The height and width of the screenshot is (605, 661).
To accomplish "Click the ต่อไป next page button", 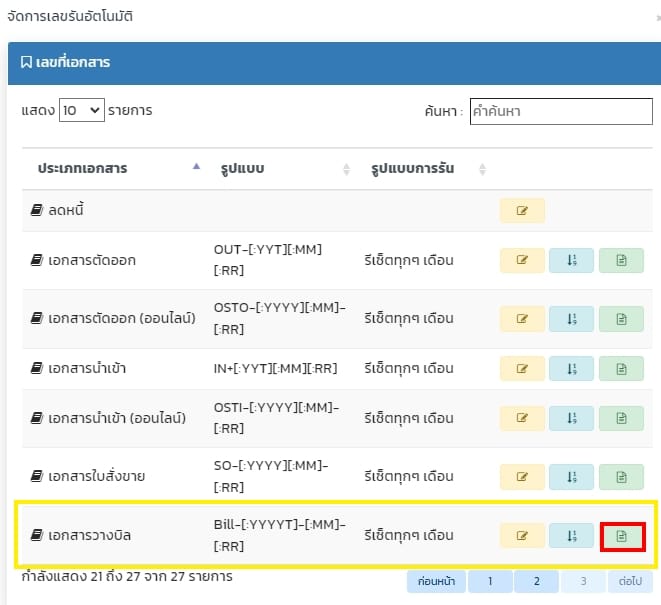I will [629, 581].
